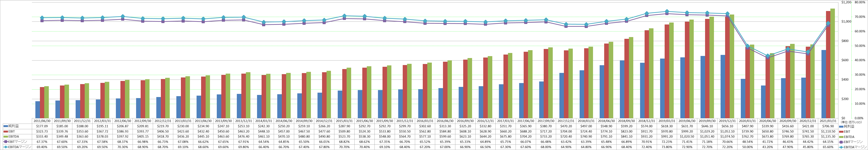Image resolution: width=868 pixels, height=150 pixels.
Task: Click the blue net income bar for 2011/06/30
Action: click(x=37, y=110)
